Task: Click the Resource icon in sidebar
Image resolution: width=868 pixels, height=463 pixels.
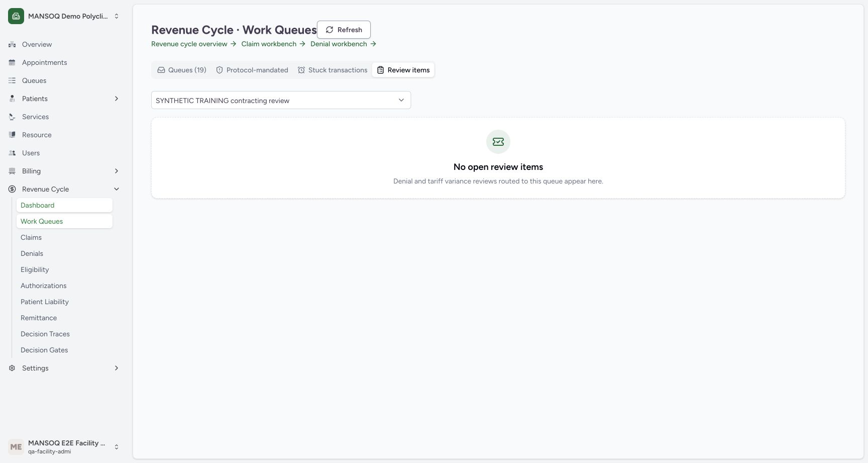Action: pos(12,135)
